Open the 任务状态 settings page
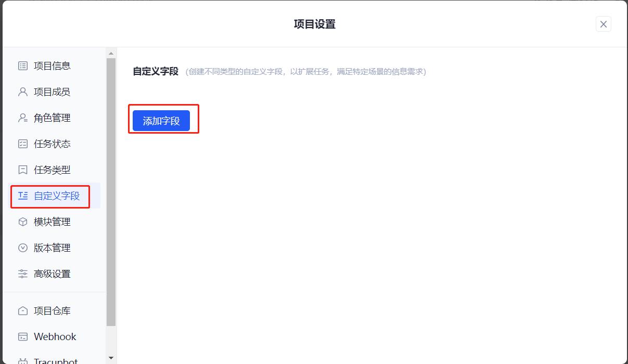628x364 pixels. pos(52,144)
